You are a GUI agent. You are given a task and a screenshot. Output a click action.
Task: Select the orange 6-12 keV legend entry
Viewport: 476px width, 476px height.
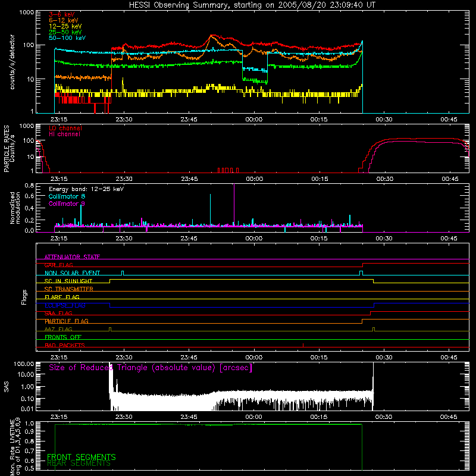64,20
